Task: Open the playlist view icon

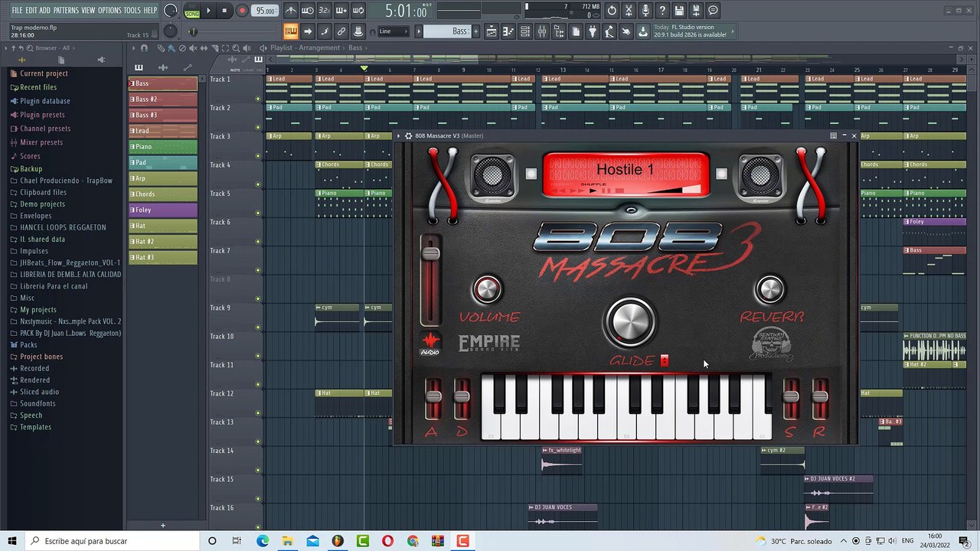Action: coord(491,31)
